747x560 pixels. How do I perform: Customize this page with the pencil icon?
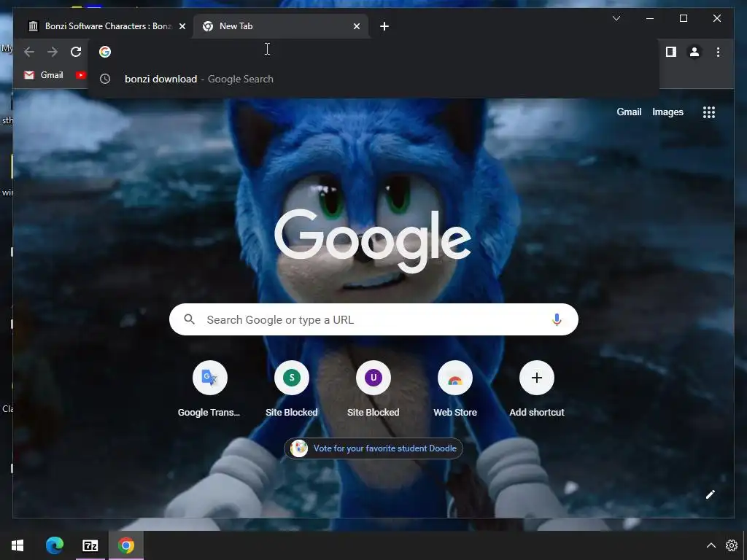click(711, 495)
